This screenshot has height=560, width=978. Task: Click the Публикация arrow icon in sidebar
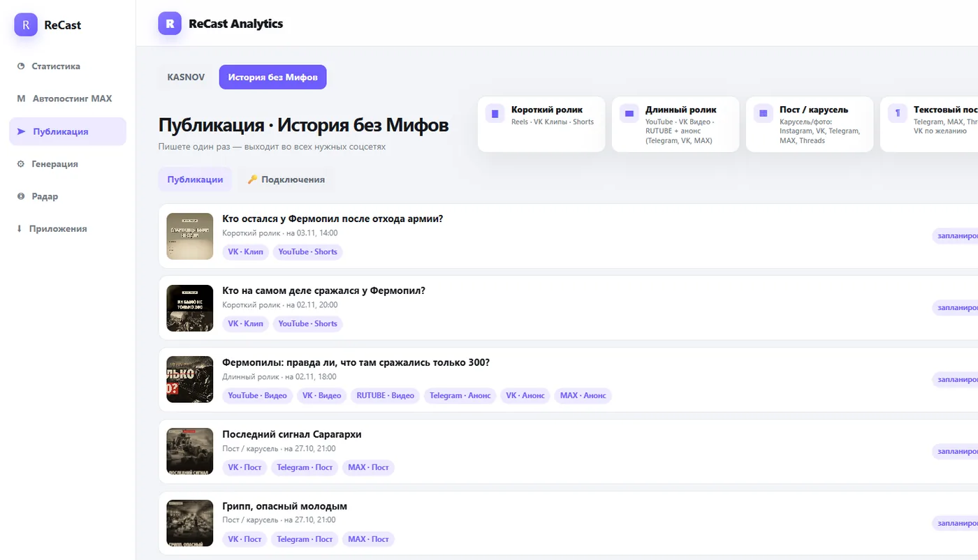click(x=21, y=131)
